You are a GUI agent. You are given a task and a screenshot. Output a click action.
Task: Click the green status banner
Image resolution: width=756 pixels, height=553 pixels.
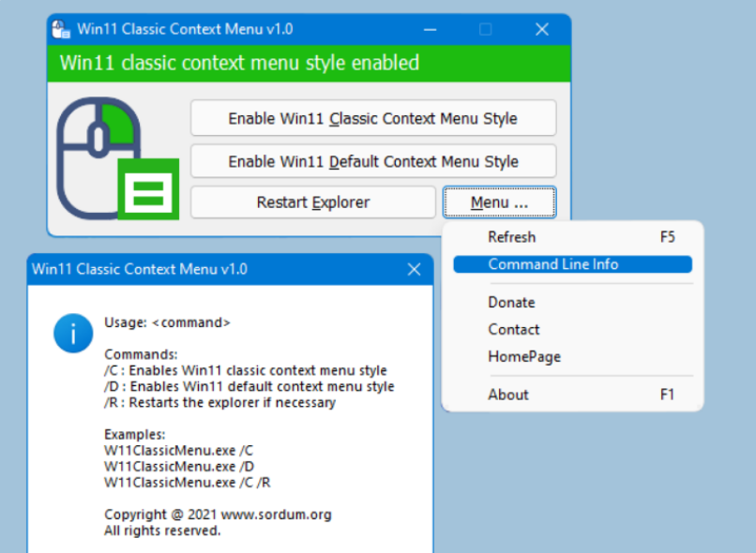tap(309, 63)
